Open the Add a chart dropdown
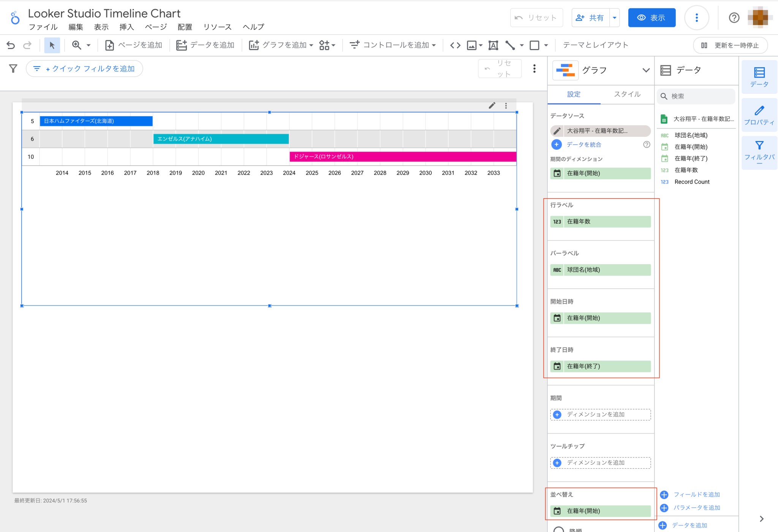This screenshot has width=778, height=532. click(281, 45)
